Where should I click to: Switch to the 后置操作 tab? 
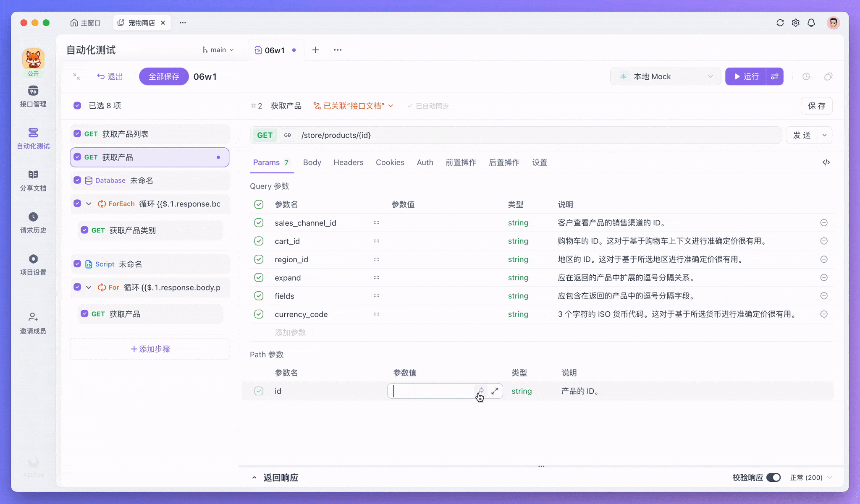click(504, 162)
